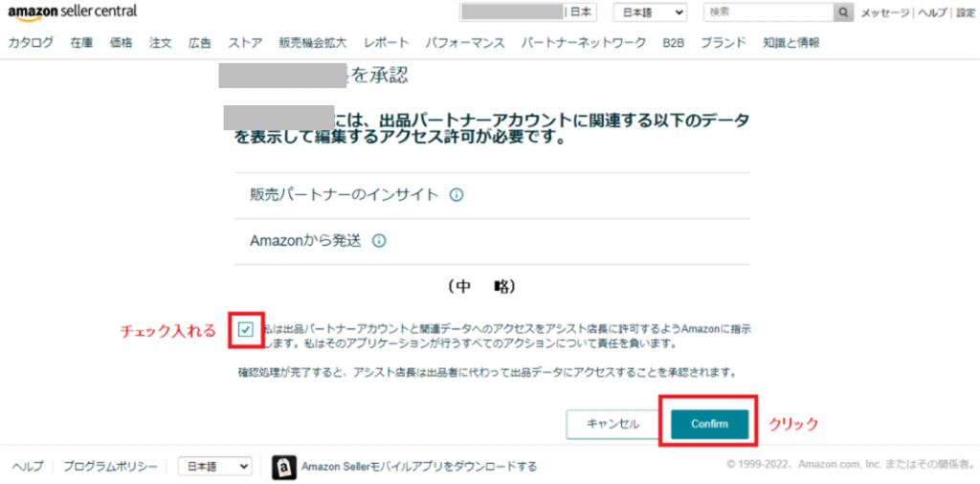Open the パフォーマンス menu
This screenshot has width=980, height=484.
point(465,43)
